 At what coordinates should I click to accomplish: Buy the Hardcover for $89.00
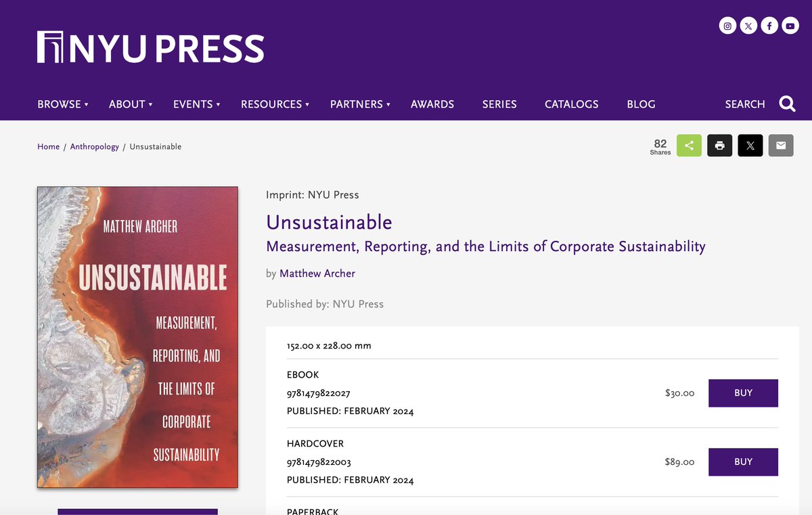point(743,462)
